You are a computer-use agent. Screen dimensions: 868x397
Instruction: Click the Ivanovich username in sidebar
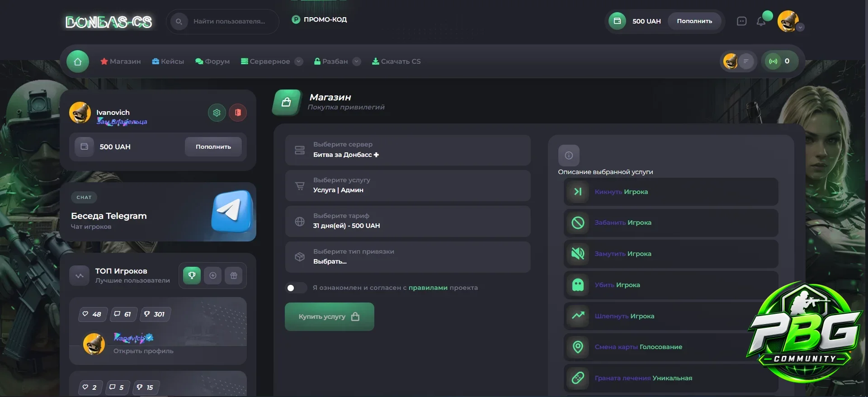click(113, 112)
